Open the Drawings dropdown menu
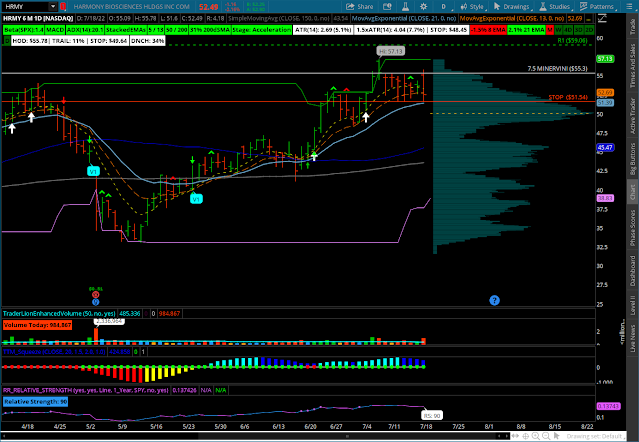This screenshot has width=639, height=442. (x=512, y=7)
